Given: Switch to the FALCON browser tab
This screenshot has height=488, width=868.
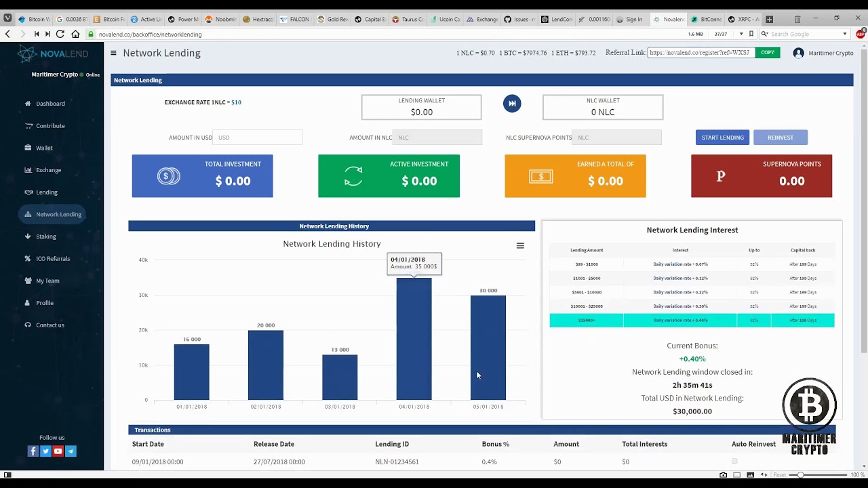Looking at the screenshot, I should click(x=296, y=20).
